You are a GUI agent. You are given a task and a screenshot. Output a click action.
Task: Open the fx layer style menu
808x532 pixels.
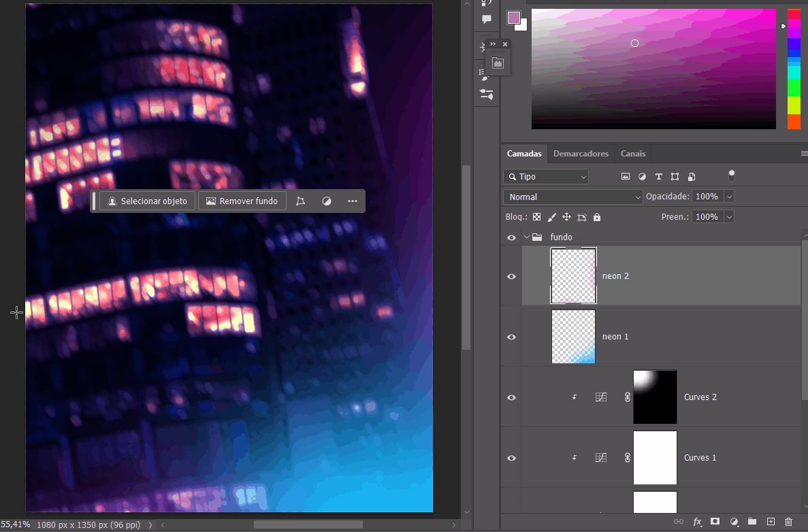(x=697, y=522)
